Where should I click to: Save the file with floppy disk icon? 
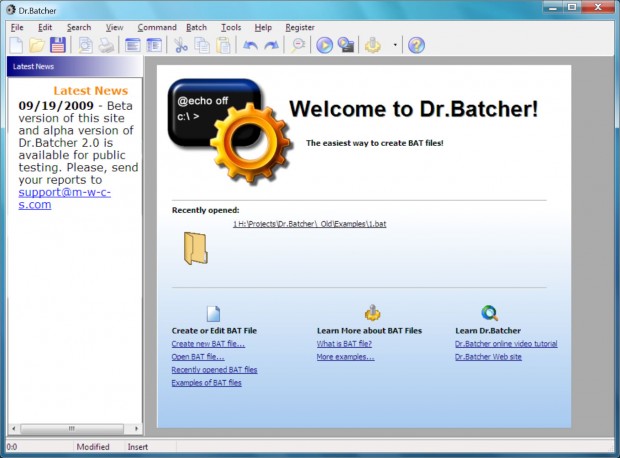58,45
